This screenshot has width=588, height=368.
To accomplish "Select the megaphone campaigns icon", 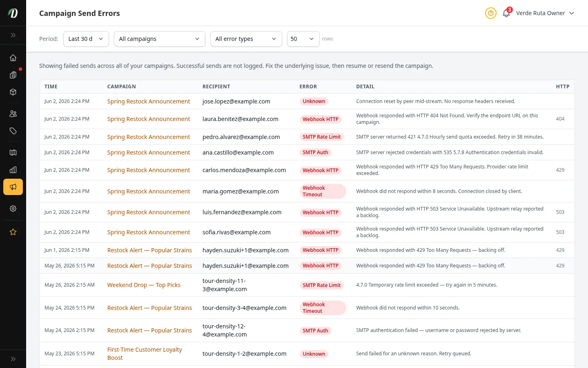I will [x=13, y=187].
